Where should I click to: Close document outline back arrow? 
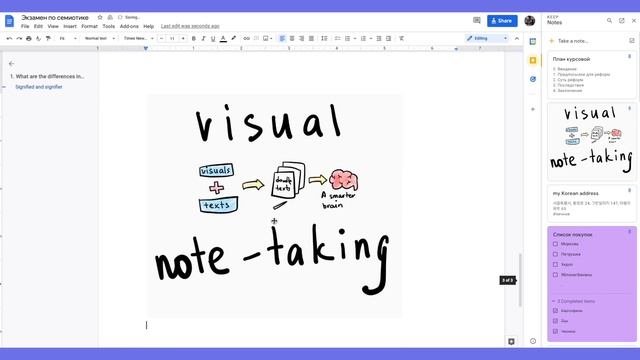tap(11, 64)
